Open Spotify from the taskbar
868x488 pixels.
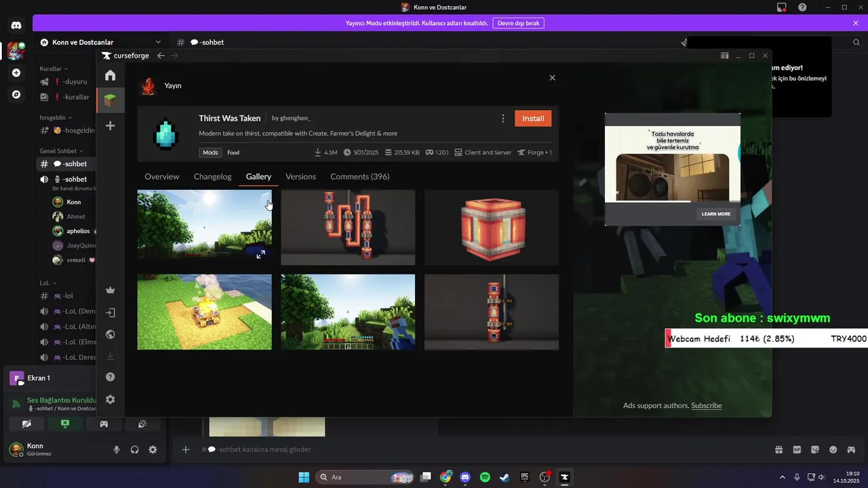pos(485,477)
